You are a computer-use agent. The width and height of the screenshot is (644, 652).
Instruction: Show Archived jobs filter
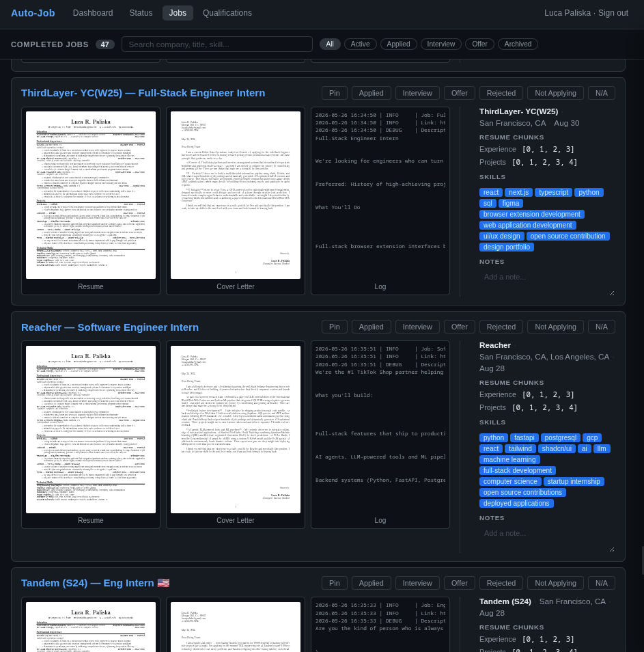[x=518, y=44]
